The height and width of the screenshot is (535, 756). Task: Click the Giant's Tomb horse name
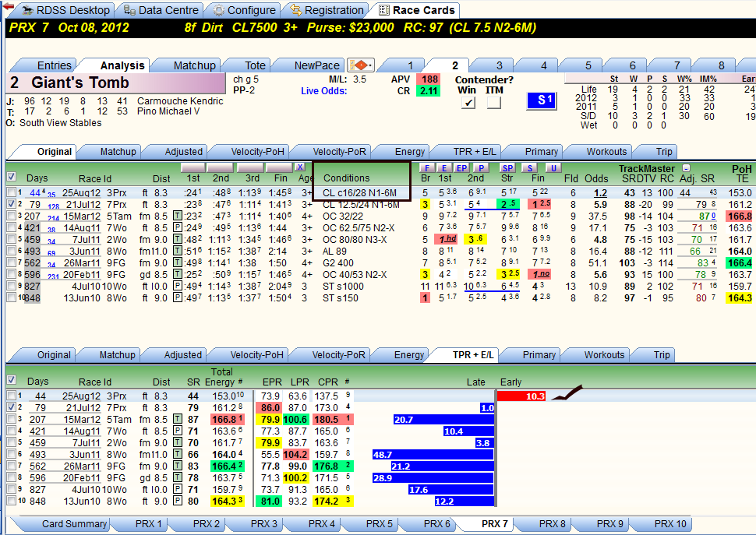[80, 83]
